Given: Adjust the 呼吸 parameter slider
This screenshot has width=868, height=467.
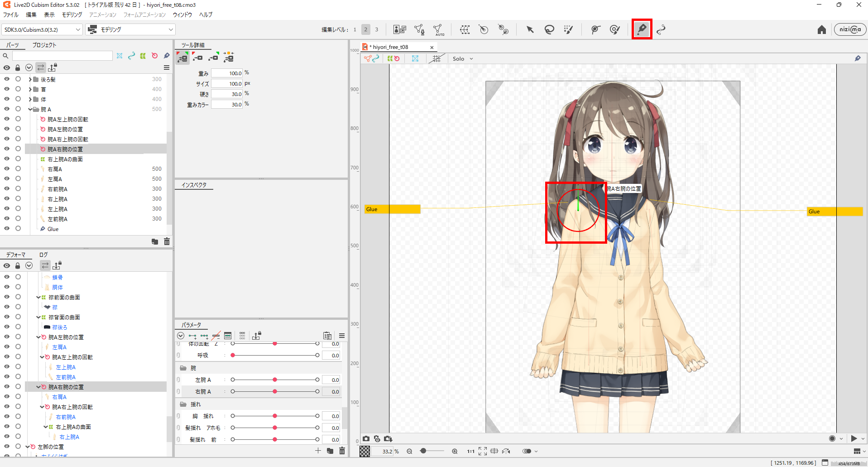Looking at the screenshot, I should [275, 355].
